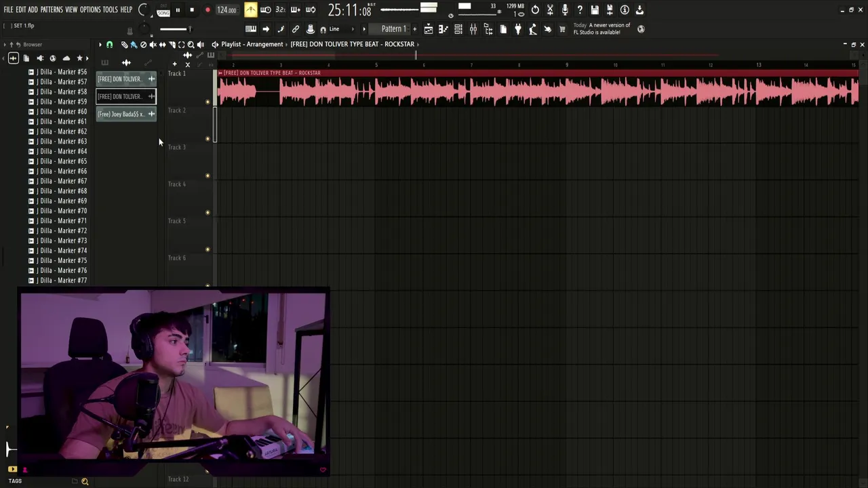
Task: Toggle loop recording mode
Action: pyautogui.click(x=310, y=9)
